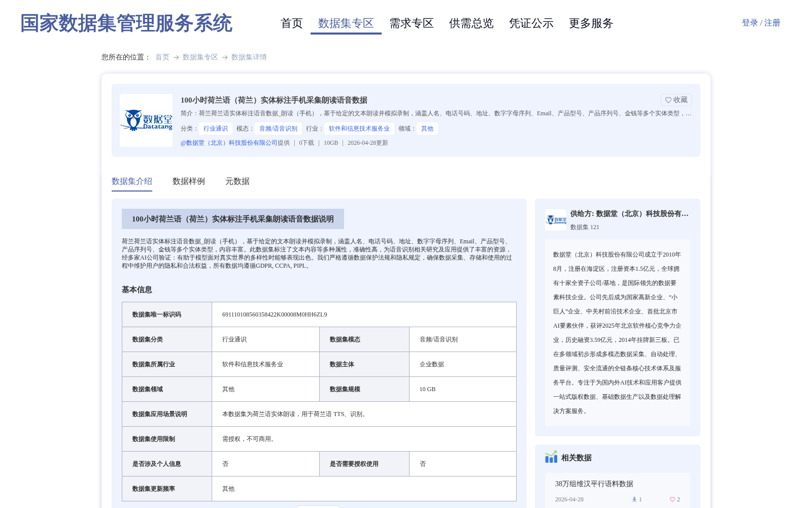The image size is (812, 508).
Task: Click the 登录 / 注册 link
Action: point(761,23)
